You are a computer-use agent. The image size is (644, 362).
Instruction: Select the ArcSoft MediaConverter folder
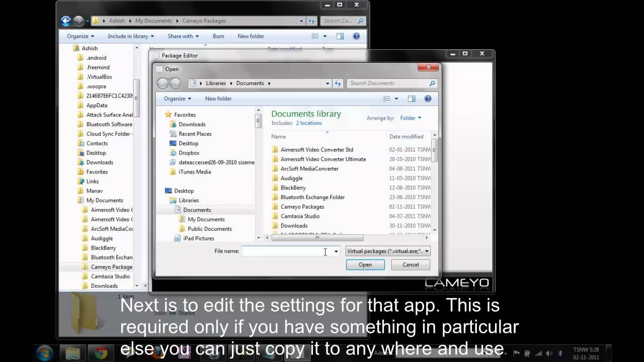pyautogui.click(x=309, y=168)
